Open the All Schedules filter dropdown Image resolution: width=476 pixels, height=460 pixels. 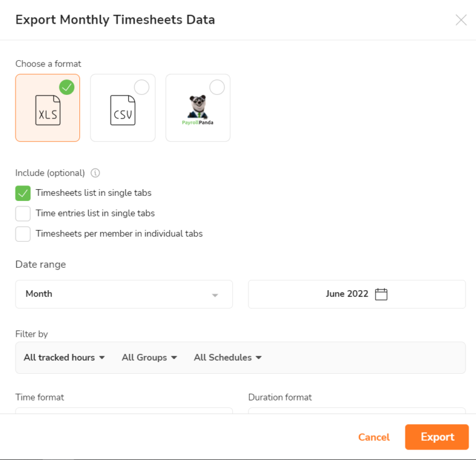click(x=227, y=358)
